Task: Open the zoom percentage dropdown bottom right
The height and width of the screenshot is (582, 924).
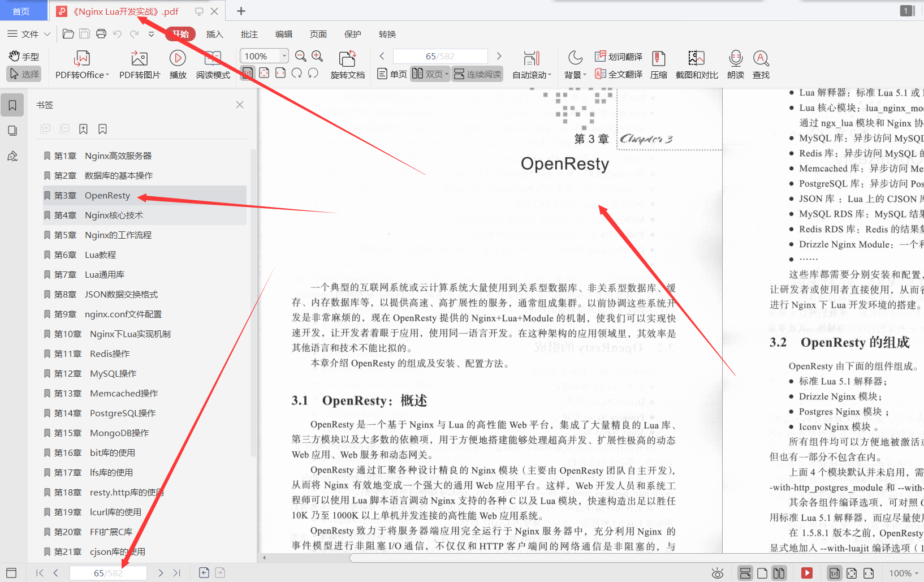Action: 904,572
